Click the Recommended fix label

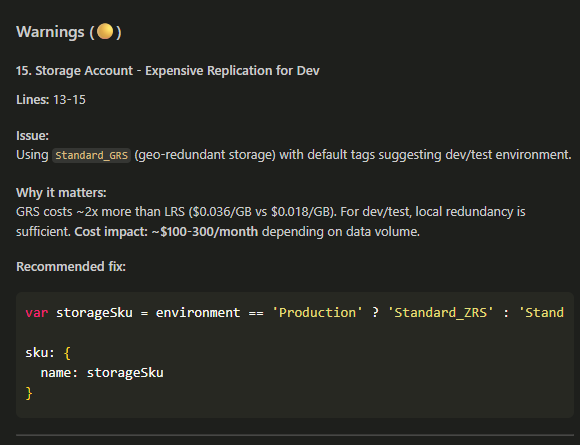point(71,267)
